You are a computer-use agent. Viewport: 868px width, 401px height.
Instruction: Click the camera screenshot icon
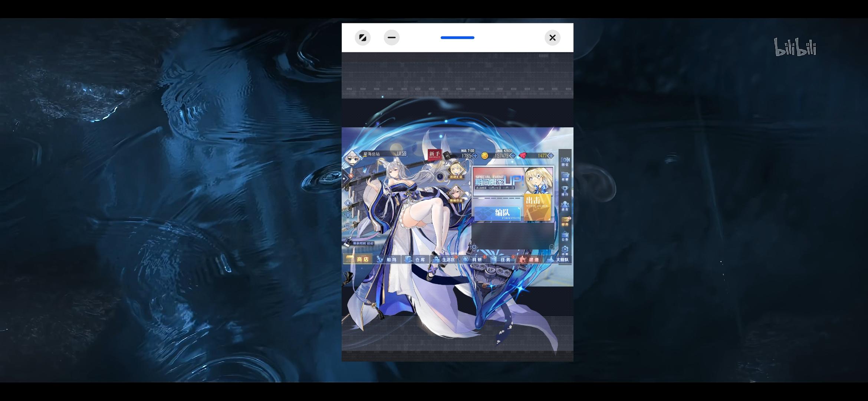point(348,215)
